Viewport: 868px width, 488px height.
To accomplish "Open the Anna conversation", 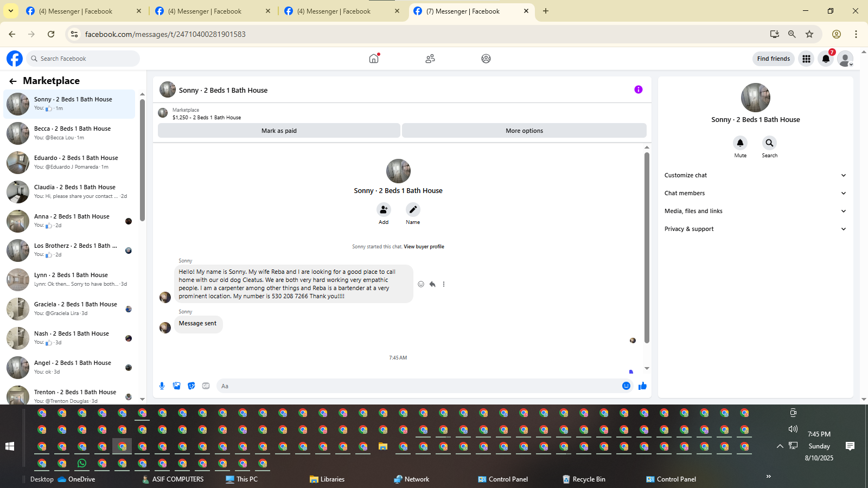I will (x=69, y=221).
